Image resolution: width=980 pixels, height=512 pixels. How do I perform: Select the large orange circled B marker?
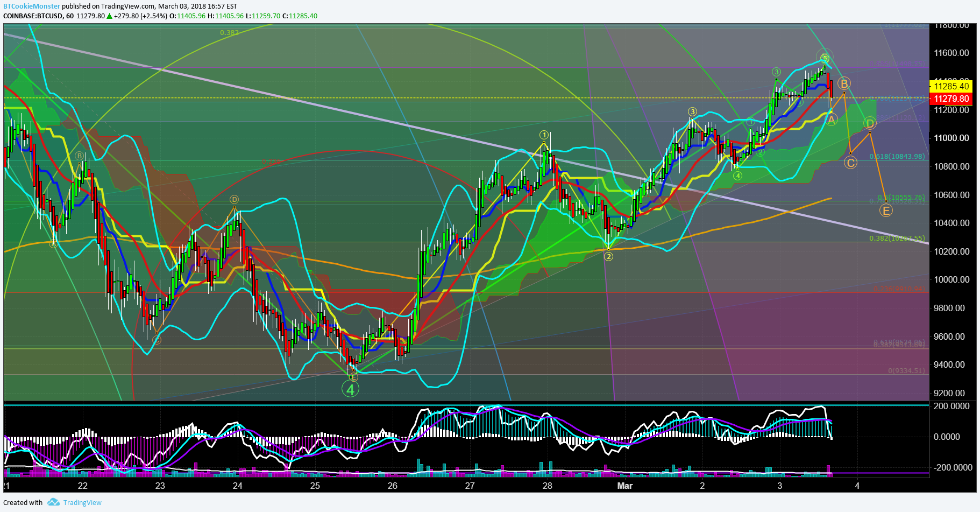tap(844, 83)
